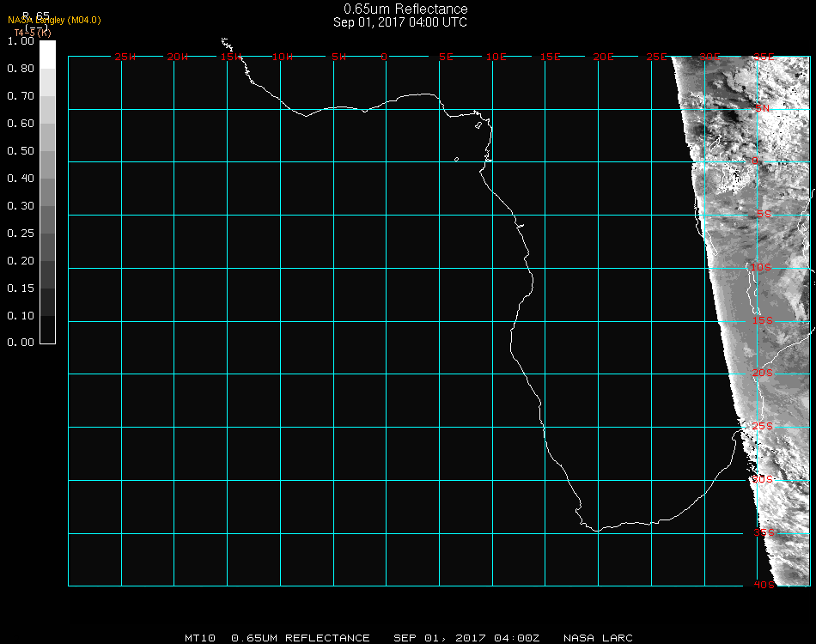The width and height of the screenshot is (816, 644).
Task: Select the 0 longitude label on top axis
Action: [384, 57]
